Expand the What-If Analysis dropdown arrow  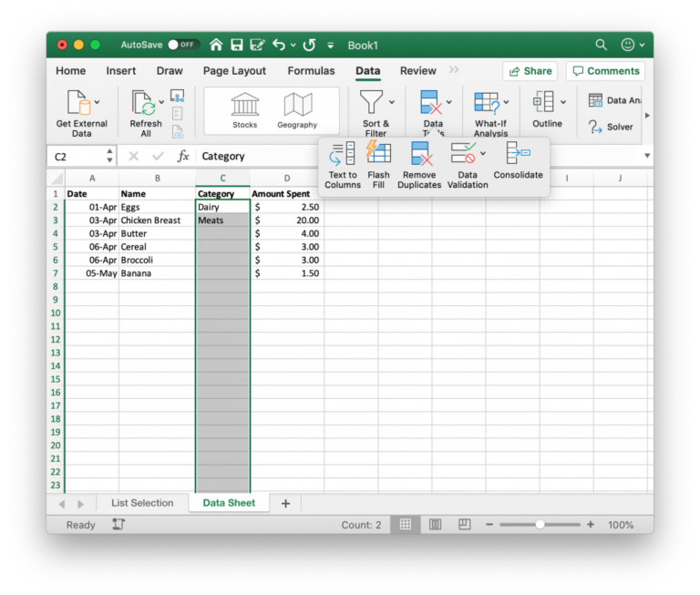point(506,102)
